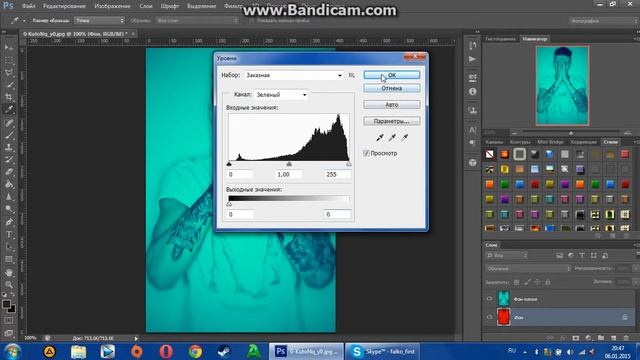Open the Редактирование menu

tap(64, 6)
